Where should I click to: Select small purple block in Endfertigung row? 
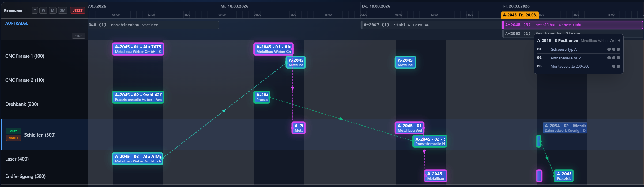pos(539,176)
